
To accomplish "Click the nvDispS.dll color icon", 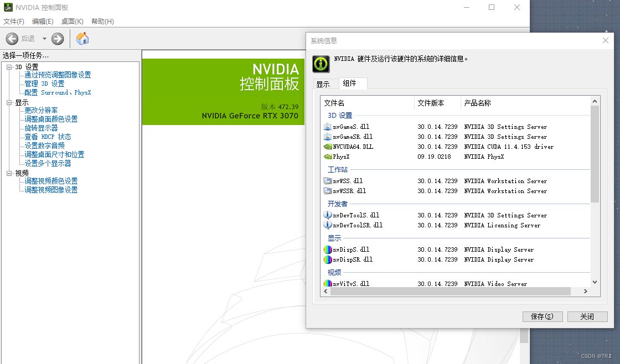I will [327, 250].
